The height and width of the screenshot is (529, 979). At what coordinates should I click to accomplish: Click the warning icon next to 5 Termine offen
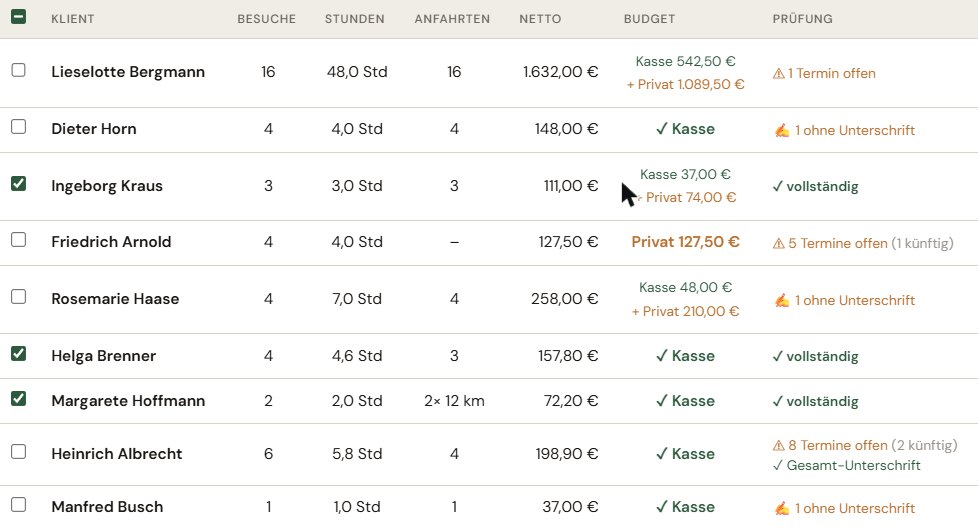tap(779, 244)
